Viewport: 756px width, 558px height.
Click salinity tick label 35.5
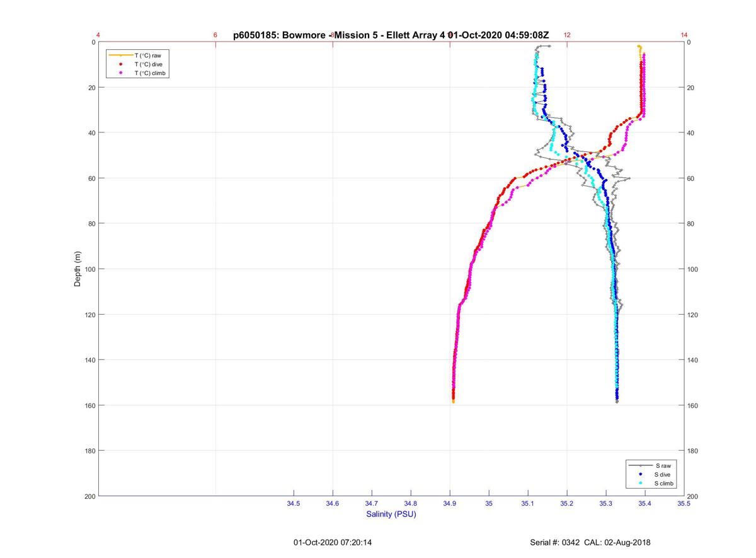tap(684, 504)
